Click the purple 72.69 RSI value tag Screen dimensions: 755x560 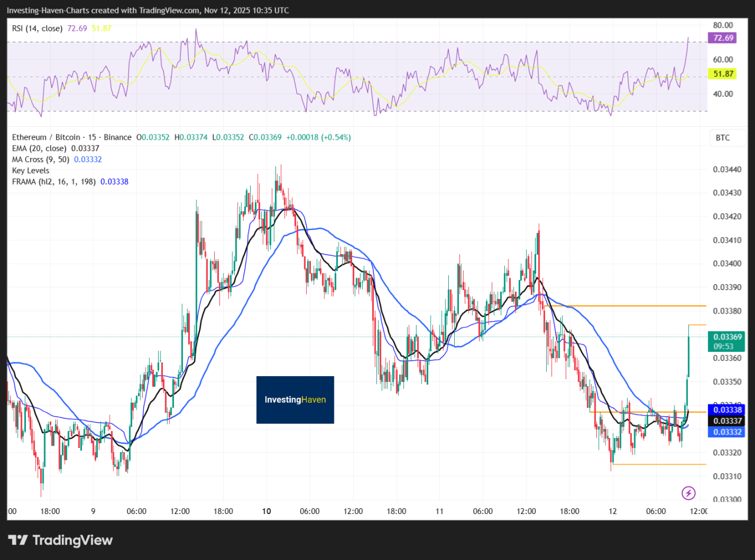pyautogui.click(x=723, y=38)
